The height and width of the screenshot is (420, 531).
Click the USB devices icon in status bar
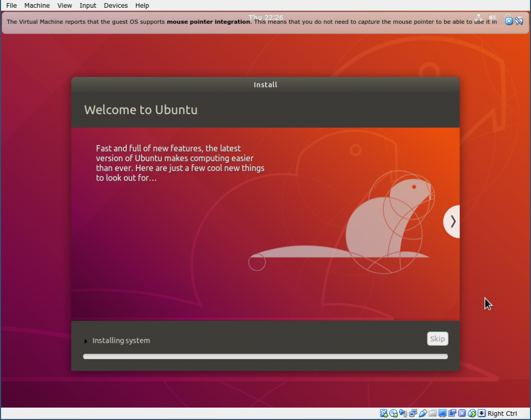(x=423, y=413)
